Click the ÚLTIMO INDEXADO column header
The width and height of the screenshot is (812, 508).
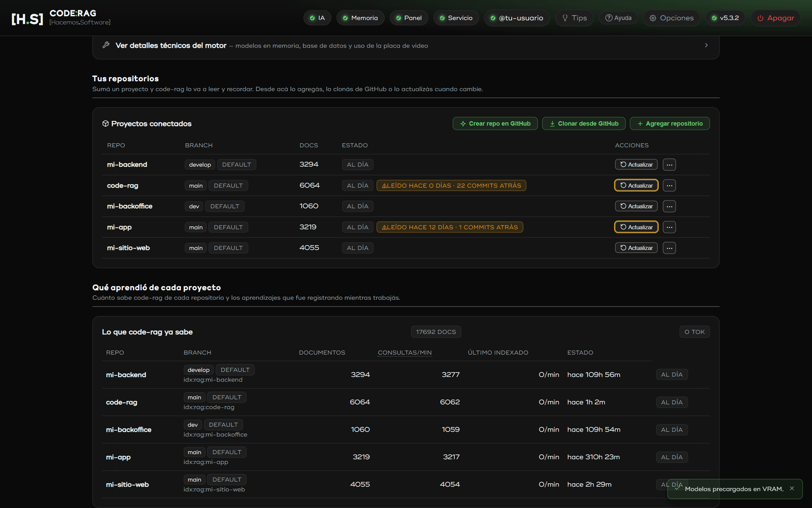pyautogui.click(x=498, y=353)
